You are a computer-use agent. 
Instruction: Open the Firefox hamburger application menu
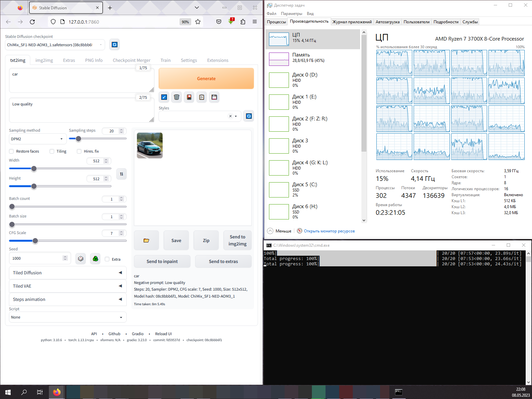point(255,22)
